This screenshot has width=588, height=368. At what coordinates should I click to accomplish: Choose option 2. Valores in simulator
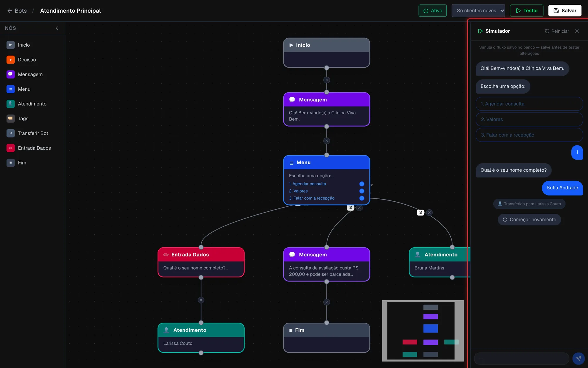pyautogui.click(x=529, y=120)
